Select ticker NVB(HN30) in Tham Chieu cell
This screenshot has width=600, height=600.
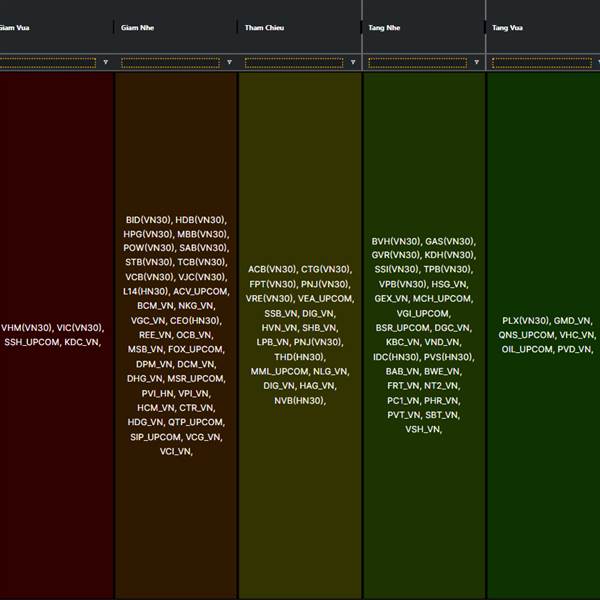tap(299, 401)
